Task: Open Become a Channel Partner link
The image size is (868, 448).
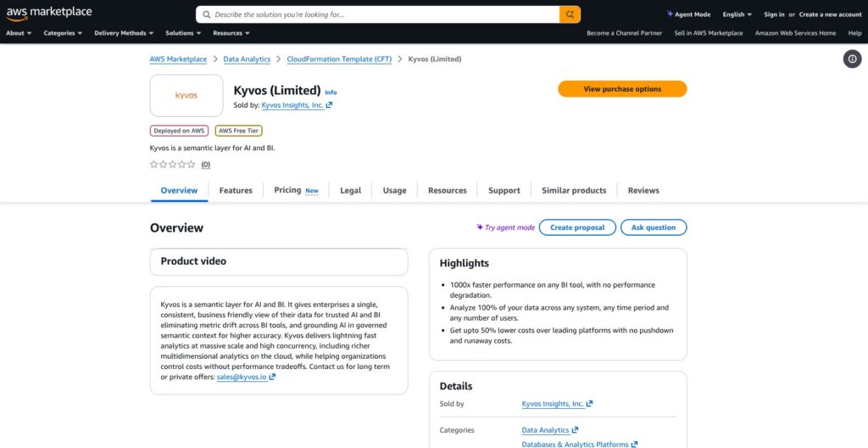Action: pyautogui.click(x=625, y=33)
